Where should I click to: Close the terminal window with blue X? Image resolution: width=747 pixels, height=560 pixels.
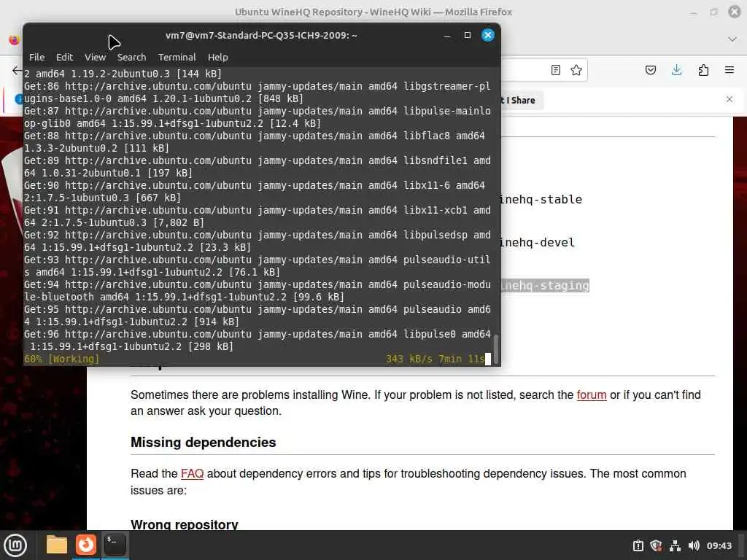pos(487,35)
